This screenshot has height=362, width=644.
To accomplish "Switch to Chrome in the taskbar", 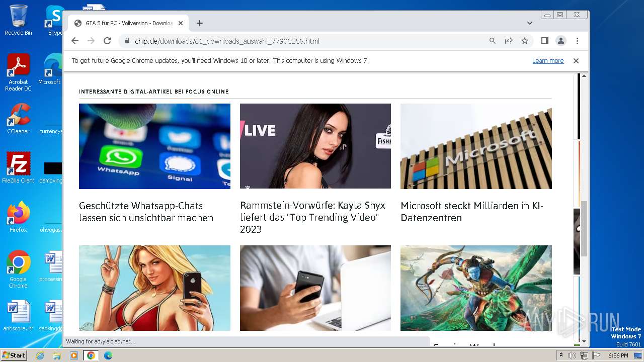I will coord(91,355).
